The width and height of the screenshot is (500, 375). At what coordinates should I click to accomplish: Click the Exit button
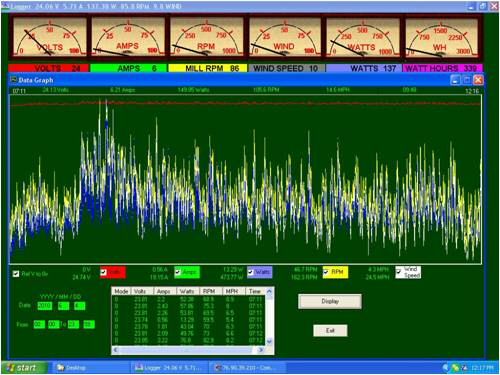[330, 330]
